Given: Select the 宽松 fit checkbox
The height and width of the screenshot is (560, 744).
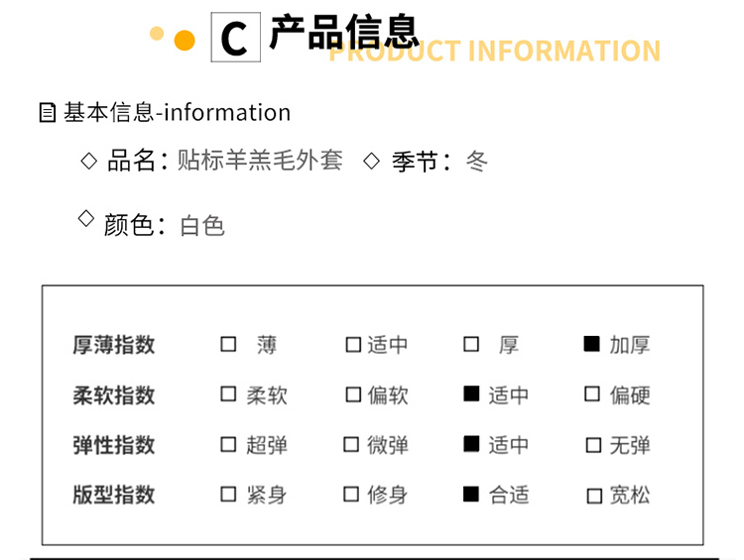Looking at the screenshot, I should [594, 496].
